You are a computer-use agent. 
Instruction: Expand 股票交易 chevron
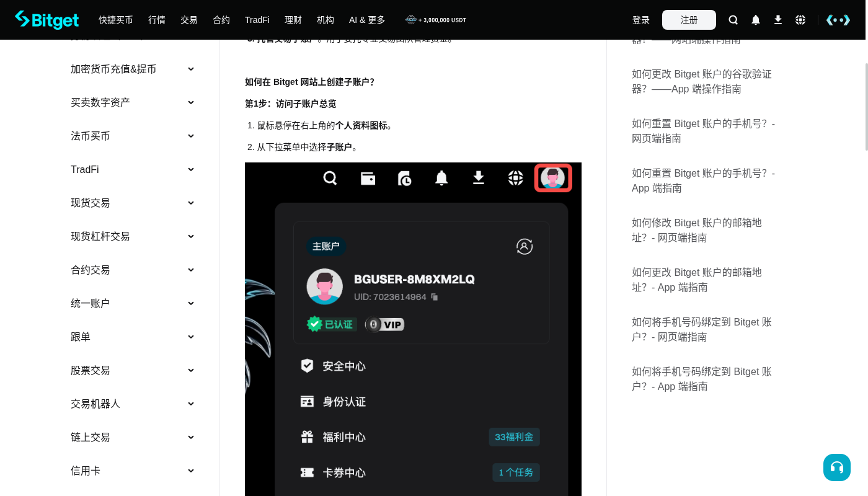(191, 370)
